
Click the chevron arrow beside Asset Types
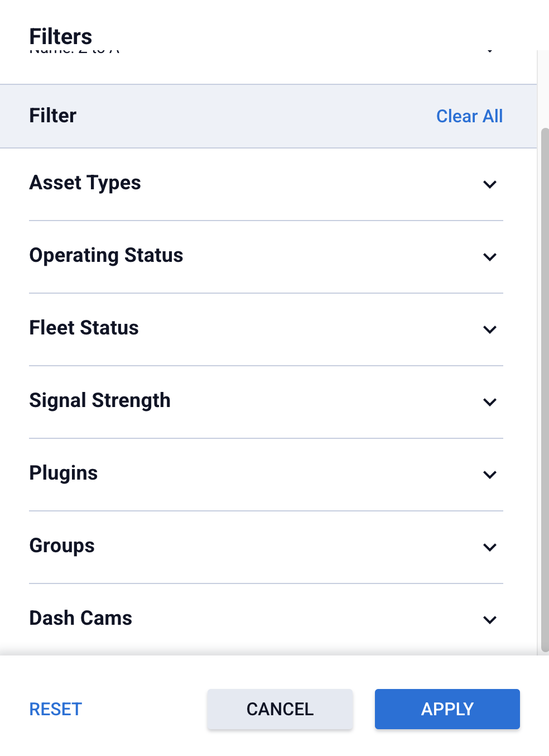[490, 184]
